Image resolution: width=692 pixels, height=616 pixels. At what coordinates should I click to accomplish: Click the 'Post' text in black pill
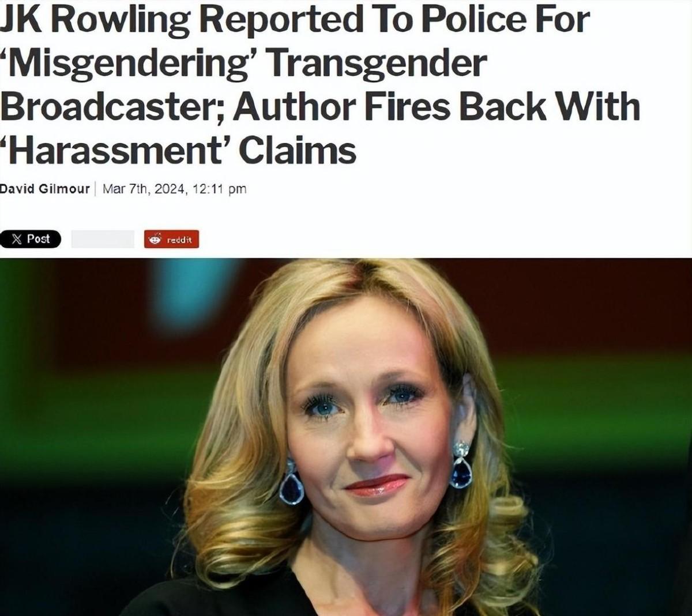(x=38, y=239)
